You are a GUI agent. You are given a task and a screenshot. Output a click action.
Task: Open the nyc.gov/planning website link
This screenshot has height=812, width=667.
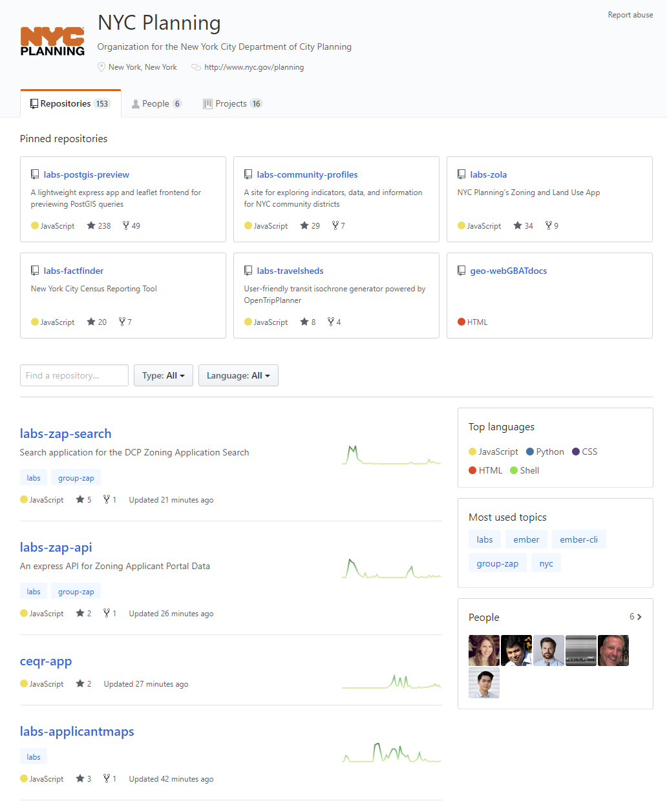(254, 67)
